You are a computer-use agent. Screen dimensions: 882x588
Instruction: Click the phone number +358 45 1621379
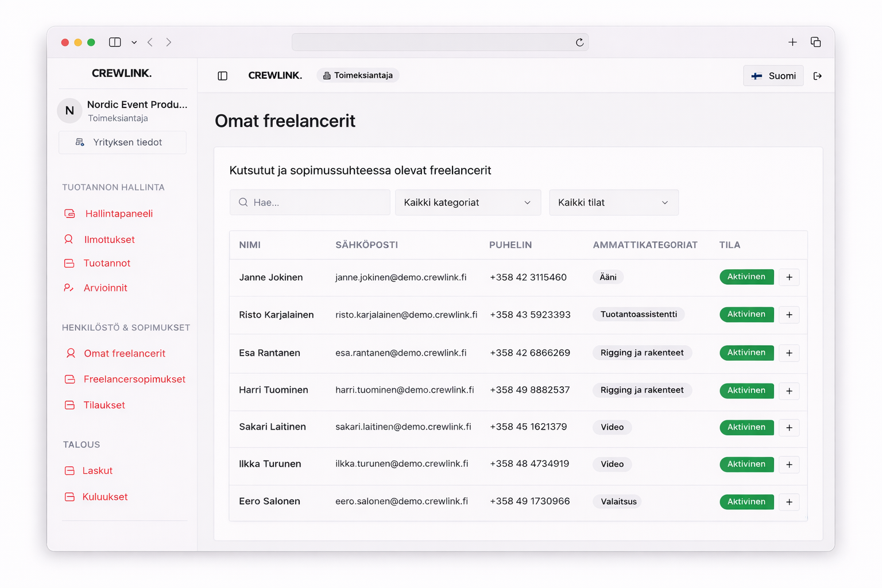click(528, 427)
